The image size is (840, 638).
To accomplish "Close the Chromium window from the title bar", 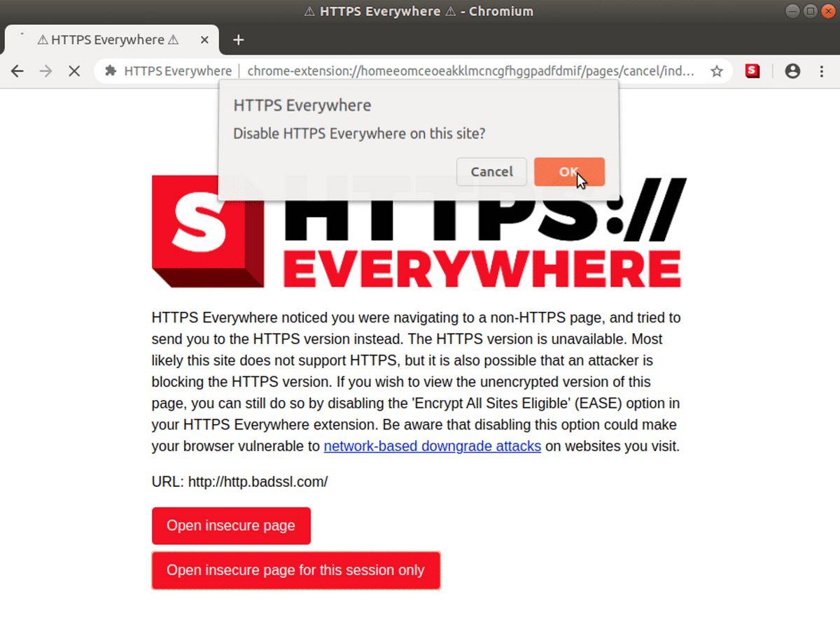I will click(827, 10).
